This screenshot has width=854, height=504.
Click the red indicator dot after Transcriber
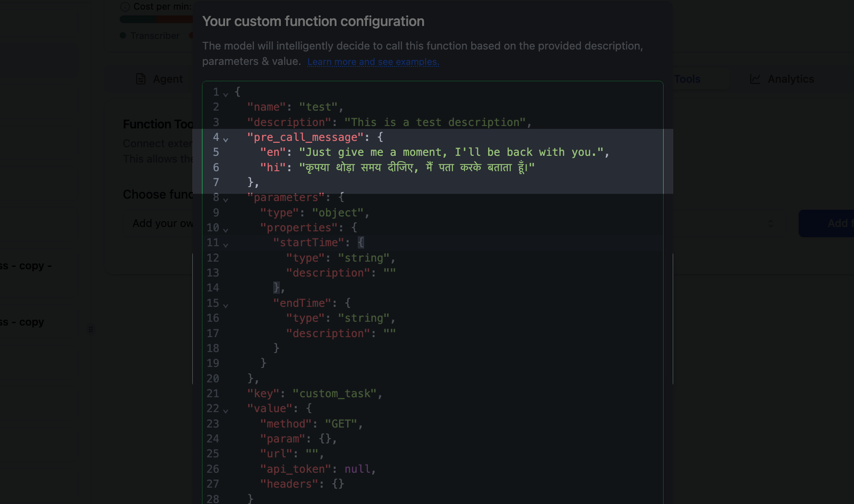(191, 36)
